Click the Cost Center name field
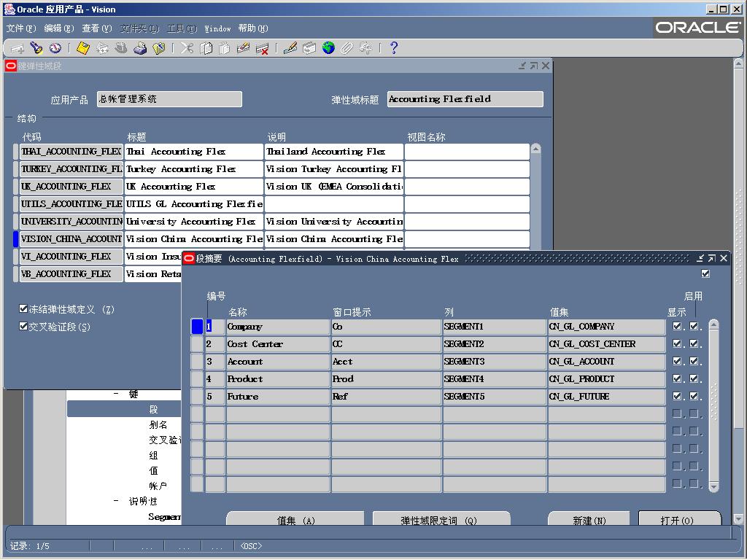747x560 pixels. point(277,344)
